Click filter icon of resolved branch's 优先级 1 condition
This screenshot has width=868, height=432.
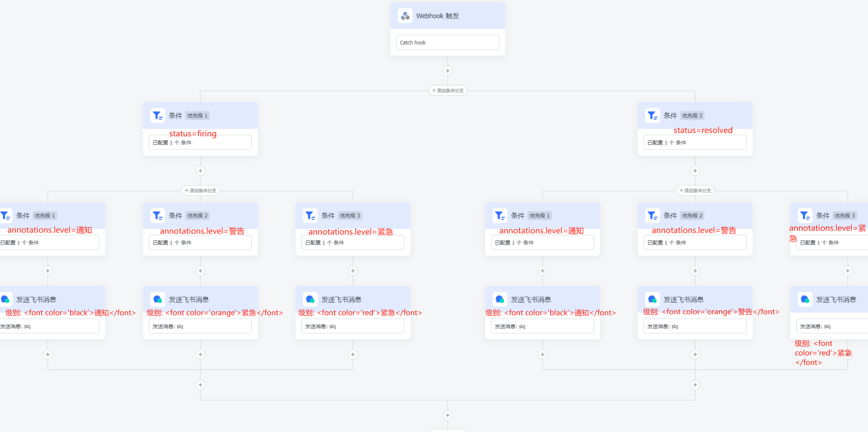(x=500, y=215)
